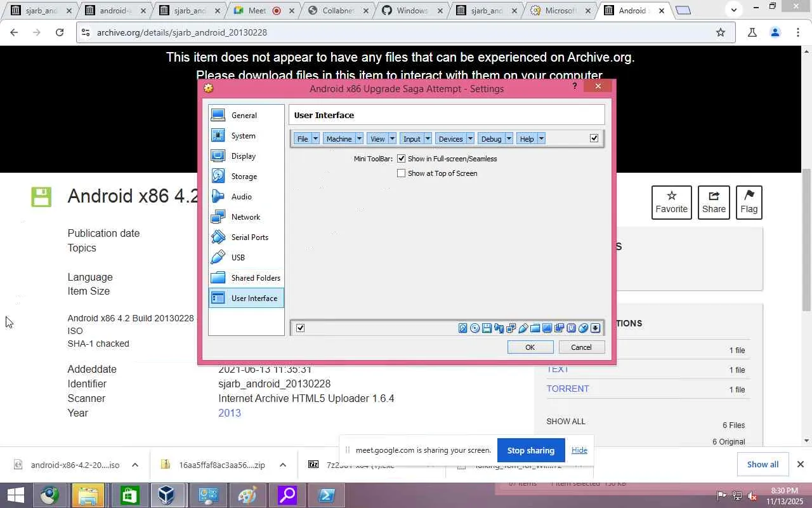This screenshot has height=508, width=812.
Task: Reload the Archive.org page
Action: tap(60, 32)
